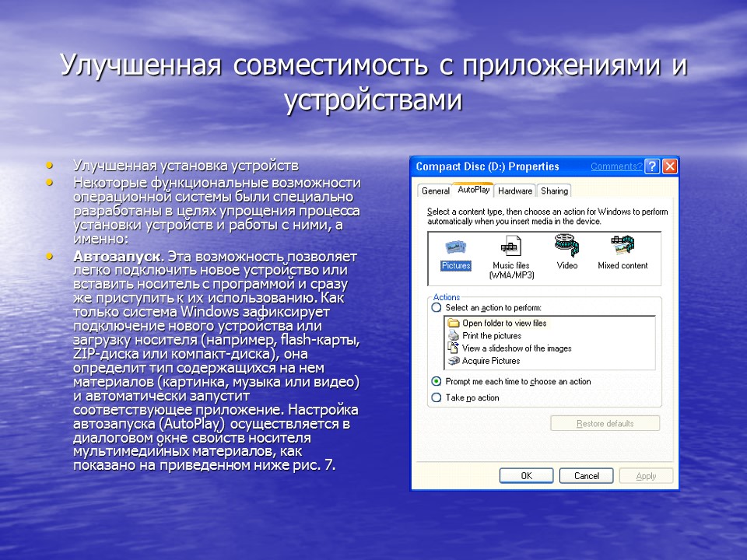Click the help question mark icon
This screenshot has height=560, width=747.
tap(652, 166)
